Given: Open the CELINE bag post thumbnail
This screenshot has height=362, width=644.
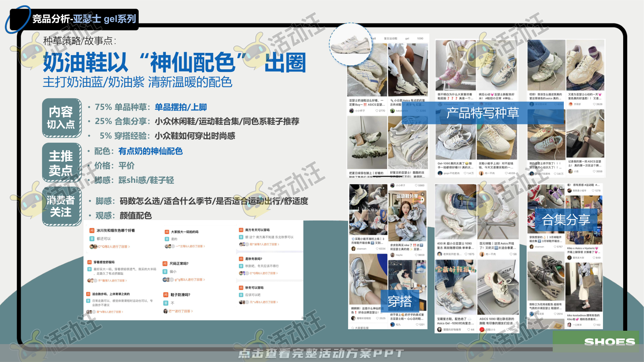Looking at the screenshot, I should tap(585, 134).
